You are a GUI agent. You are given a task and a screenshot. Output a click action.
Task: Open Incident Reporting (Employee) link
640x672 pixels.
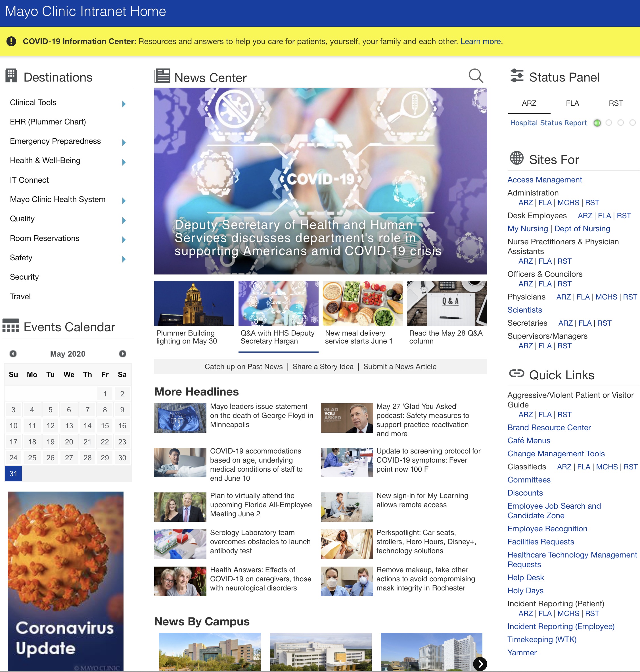coord(560,626)
